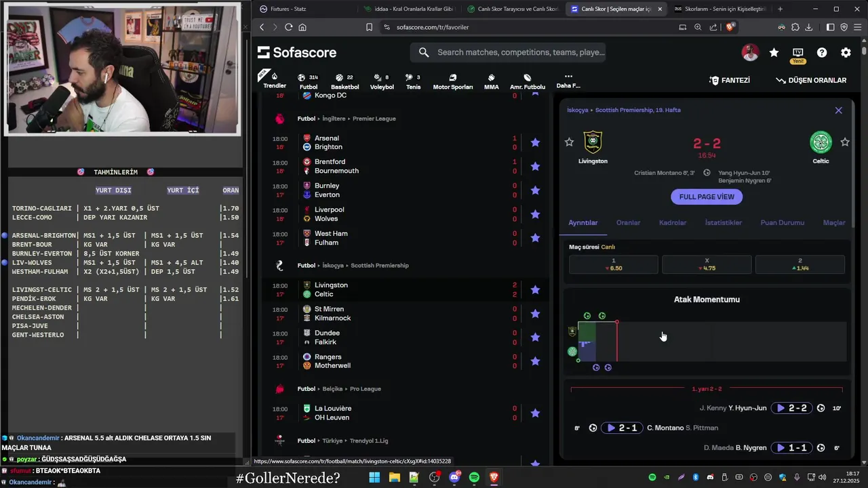Viewport: 868px width, 488px height.
Task: Select home win odds 6.50
Action: [x=614, y=264]
